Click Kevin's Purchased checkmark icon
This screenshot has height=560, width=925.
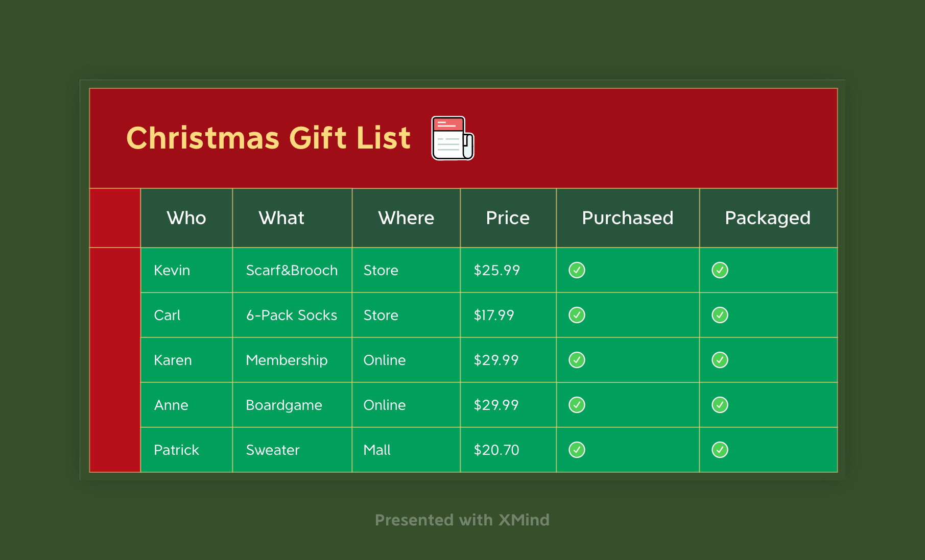pyautogui.click(x=577, y=270)
